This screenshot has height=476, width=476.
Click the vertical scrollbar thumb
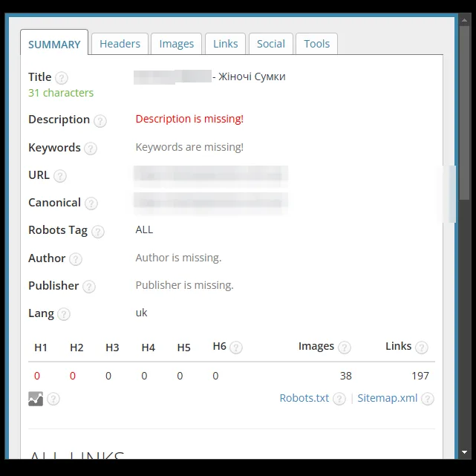464,113
